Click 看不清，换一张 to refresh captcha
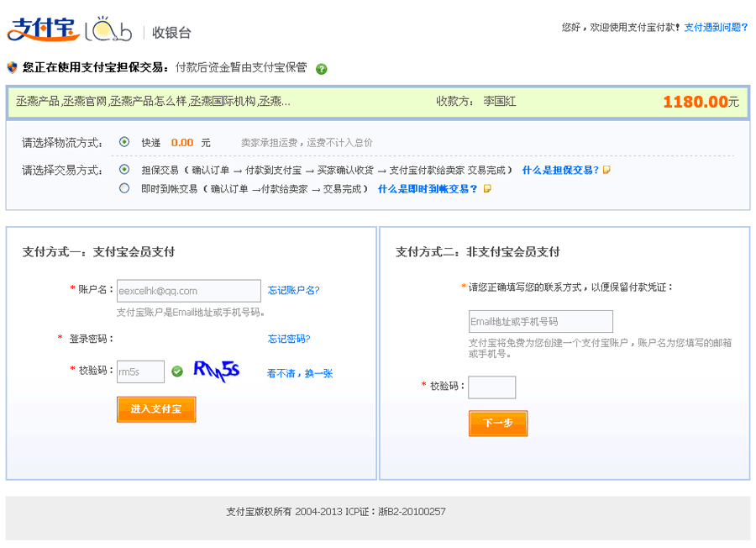The image size is (756, 548). [300, 373]
